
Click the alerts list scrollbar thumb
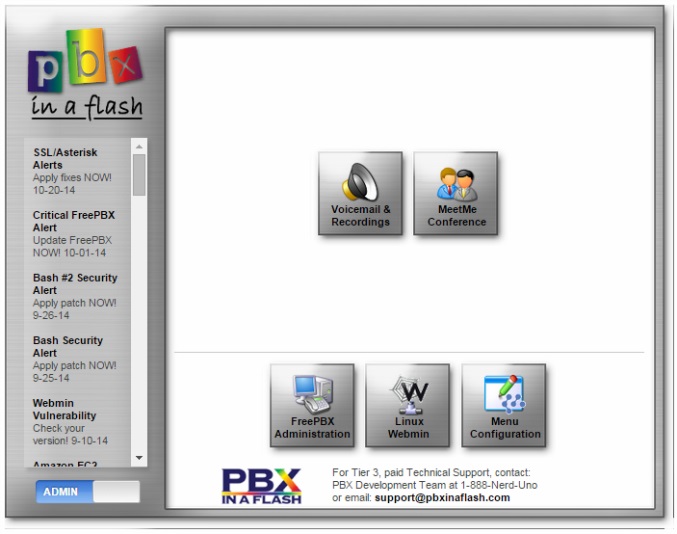(139, 175)
